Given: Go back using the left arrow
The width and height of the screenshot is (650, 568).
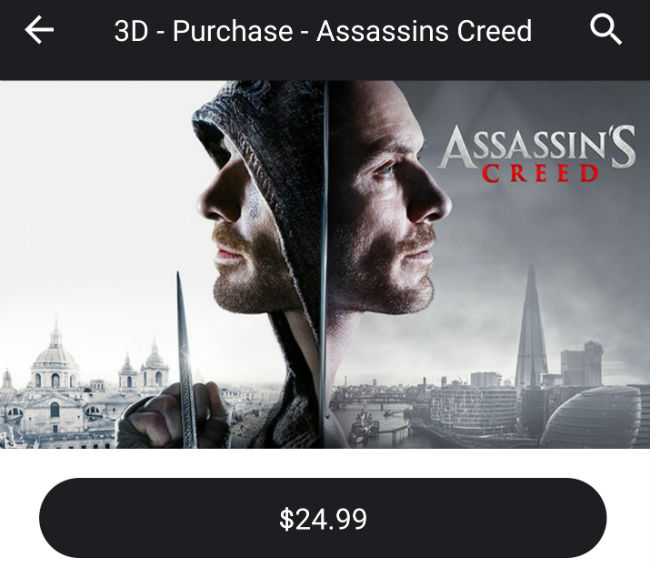Looking at the screenshot, I should 39,30.
